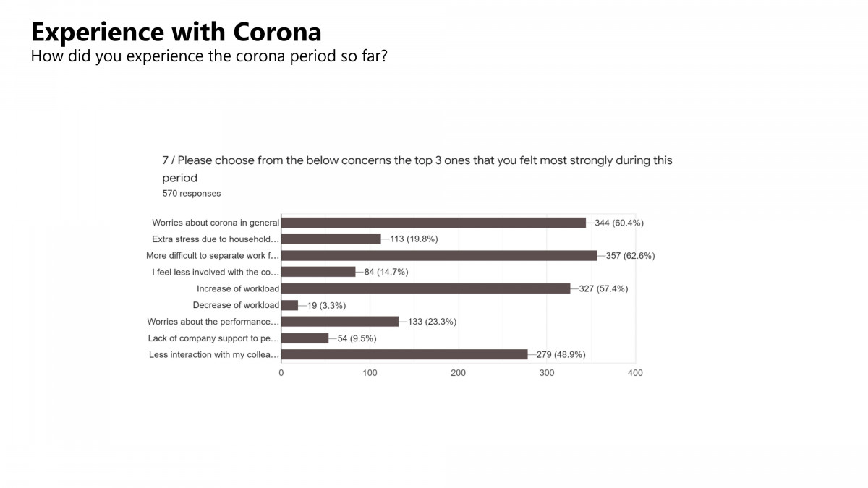Screen dimensions: 868x488
Task: Click the "More difficult to separate work" label
Action: pyautogui.click(x=213, y=255)
